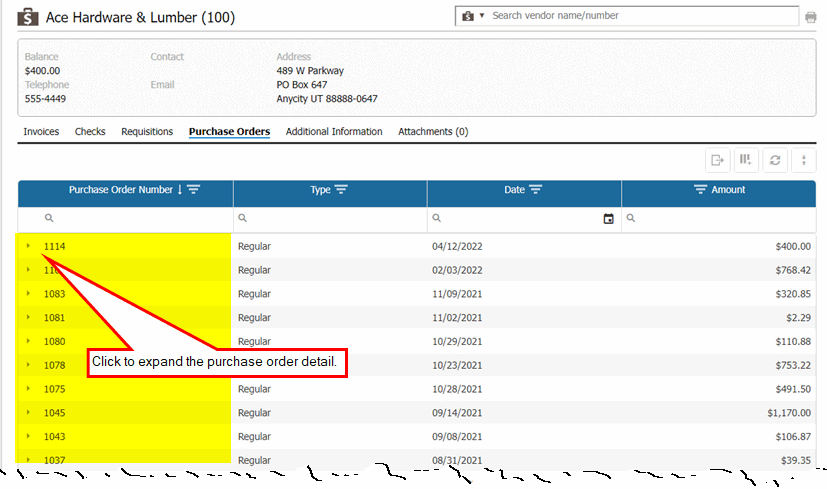Click the amount $2.29
Image resolution: width=827 pixels, height=489 pixels.
(799, 318)
